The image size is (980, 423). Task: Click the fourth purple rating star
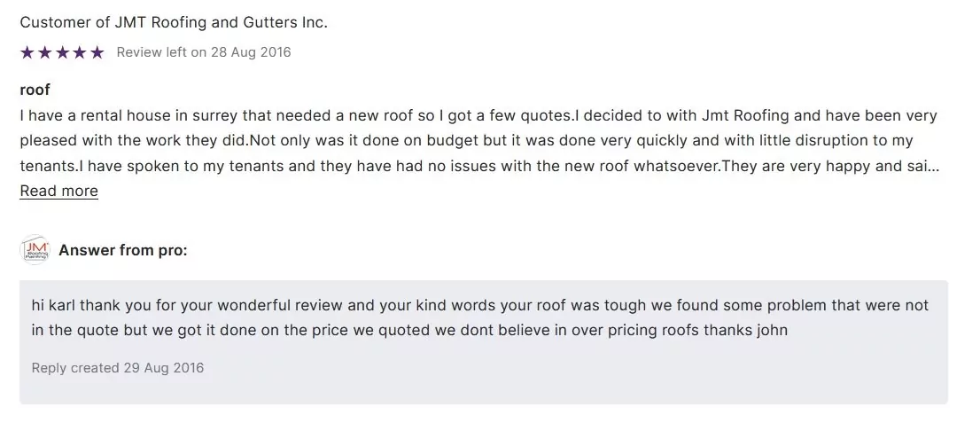tap(80, 52)
